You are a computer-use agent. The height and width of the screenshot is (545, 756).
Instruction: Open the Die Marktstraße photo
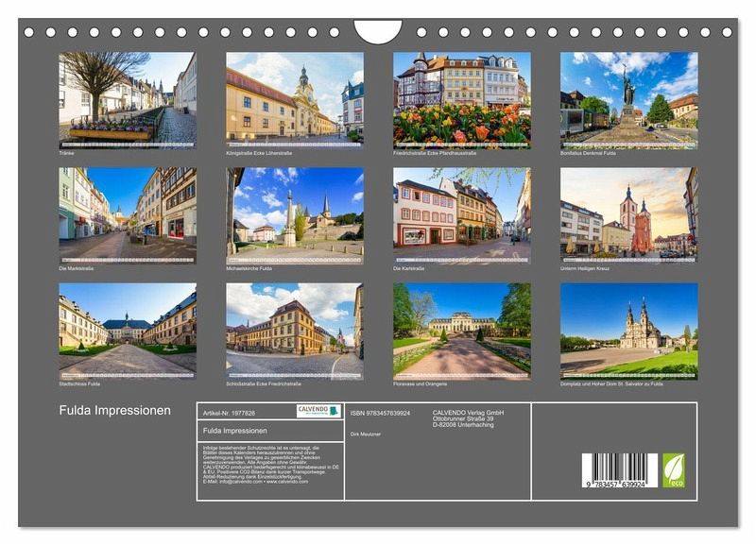(x=128, y=215)
